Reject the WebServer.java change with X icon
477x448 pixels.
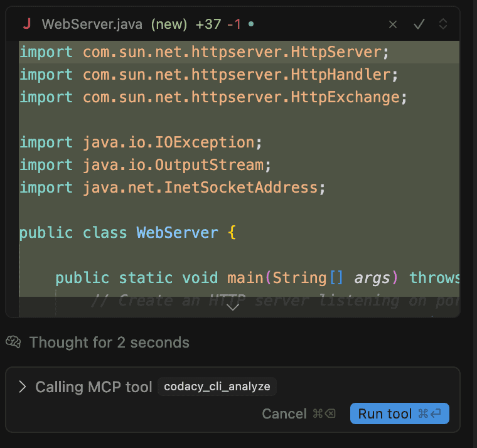click(393, 24)
